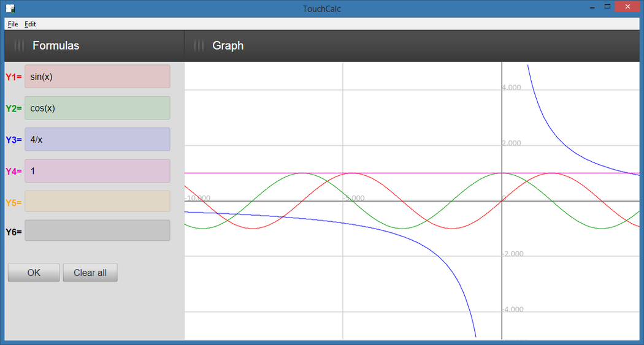The image size is (644, 345).
Task: Open the File menu
Action: click(x=13, y=25)
